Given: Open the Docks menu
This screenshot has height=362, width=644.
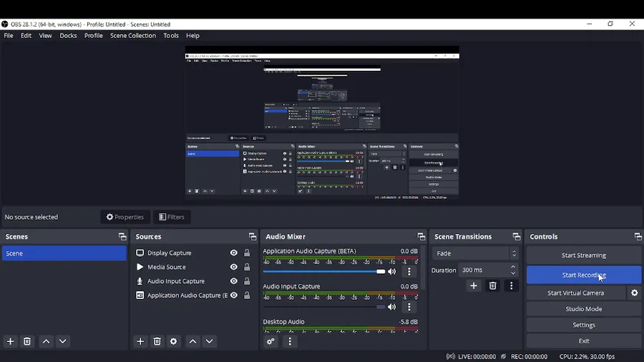Looking at the screenshot, I should [x=68, y=35].
